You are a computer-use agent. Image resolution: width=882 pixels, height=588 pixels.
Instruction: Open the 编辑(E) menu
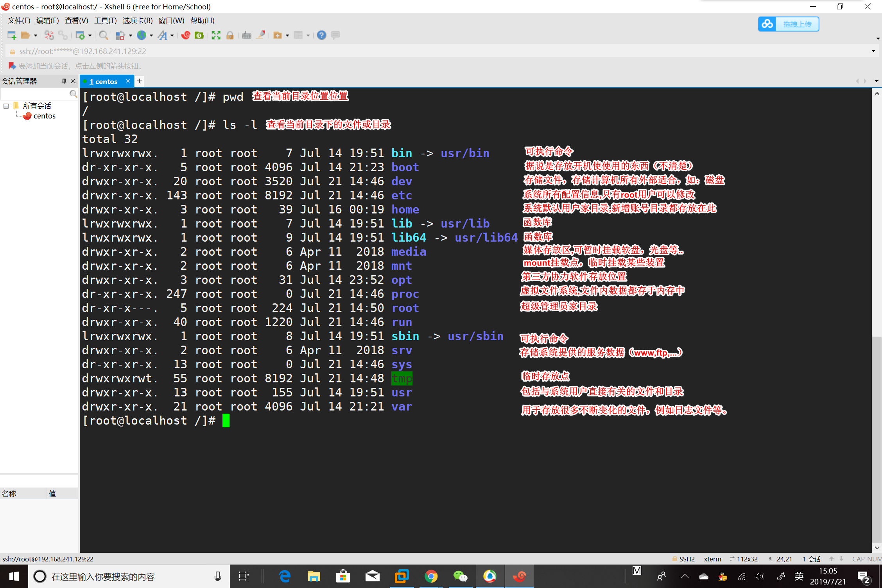[x=47, y=21]
